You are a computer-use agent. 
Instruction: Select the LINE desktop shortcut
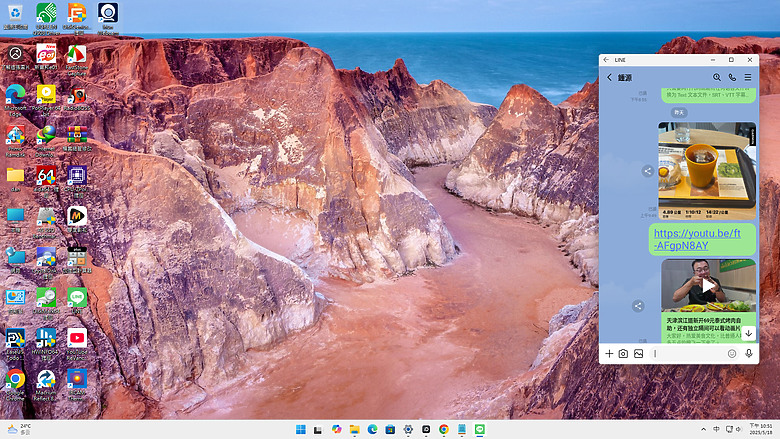pyautogui.click(x=77, y=301)
